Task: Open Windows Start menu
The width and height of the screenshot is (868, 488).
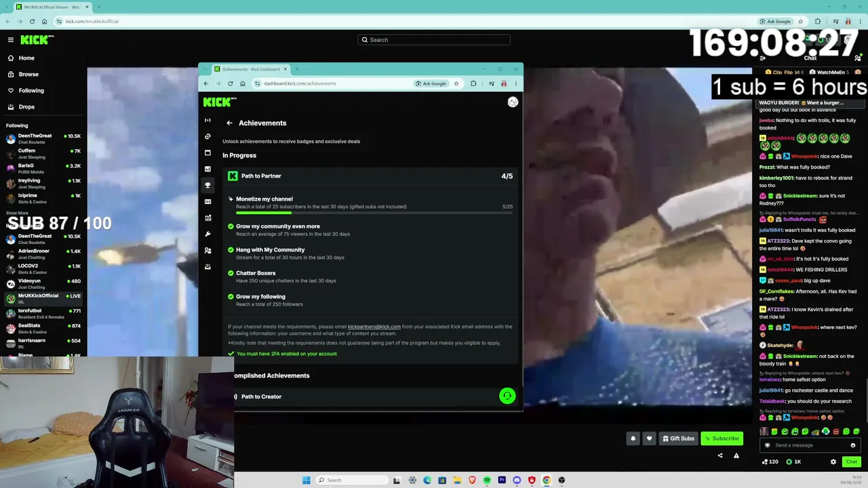Action: tap(307, 480)
